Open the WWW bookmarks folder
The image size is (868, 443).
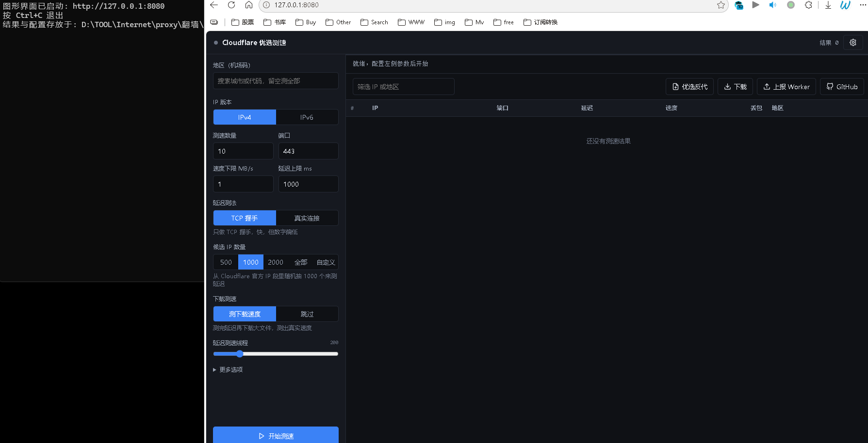tap(411, 22)
